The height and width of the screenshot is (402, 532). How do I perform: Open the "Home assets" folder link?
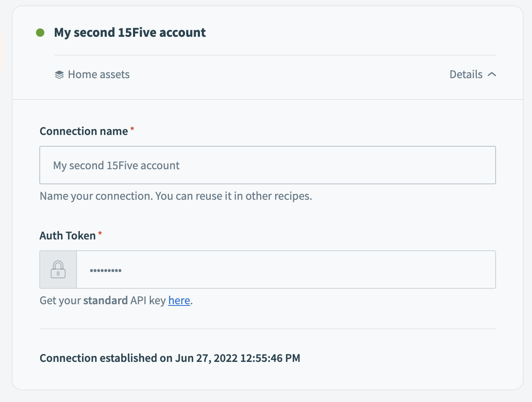tap(99, 74)
